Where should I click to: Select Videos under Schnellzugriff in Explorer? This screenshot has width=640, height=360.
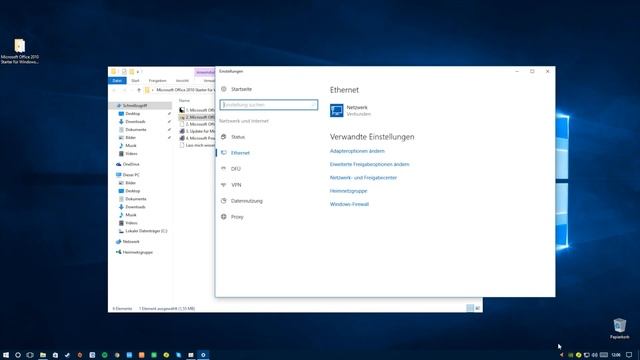pos(131,153)
